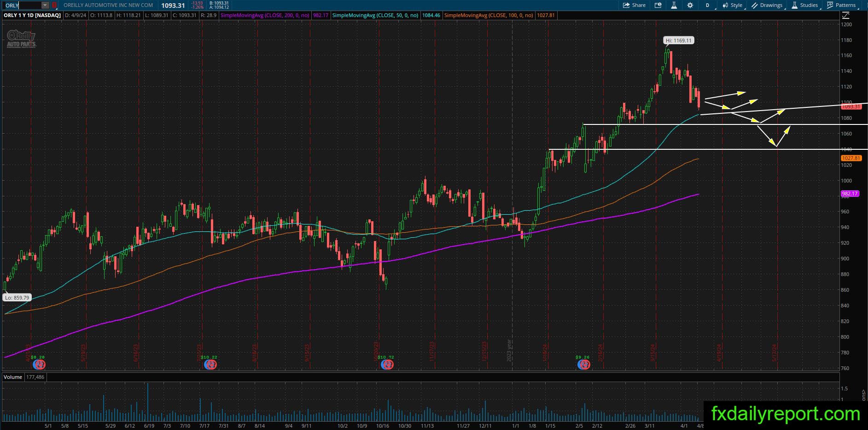Click the 100 SMA value 1027.81 in header
This screenshot has height=430, width=868.
pos(546,15)
